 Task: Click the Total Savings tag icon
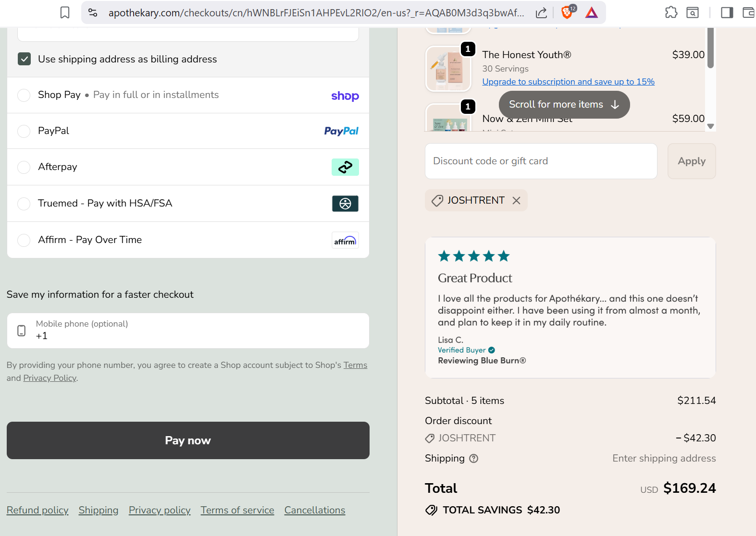coord(431,510)
